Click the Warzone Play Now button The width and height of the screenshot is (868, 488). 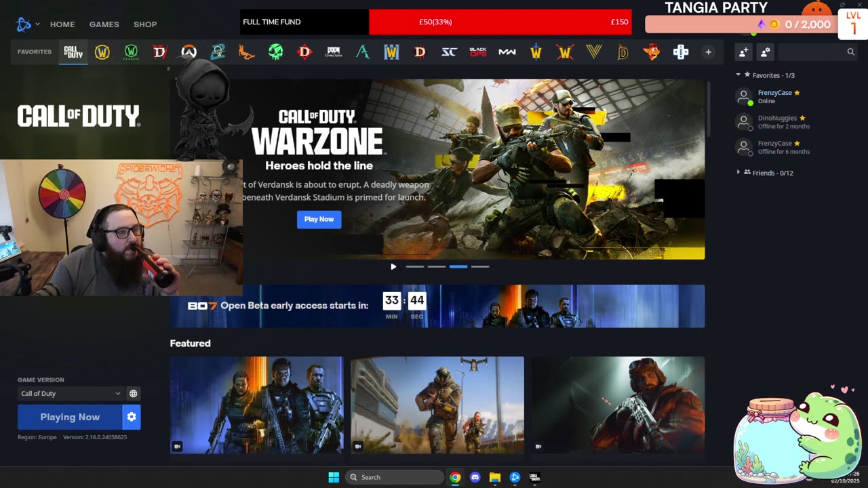click(319, 219)
